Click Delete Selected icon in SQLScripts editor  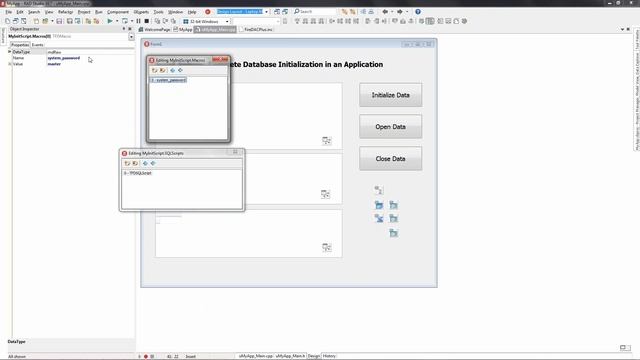pyautogui.click(x=135, y=163)
